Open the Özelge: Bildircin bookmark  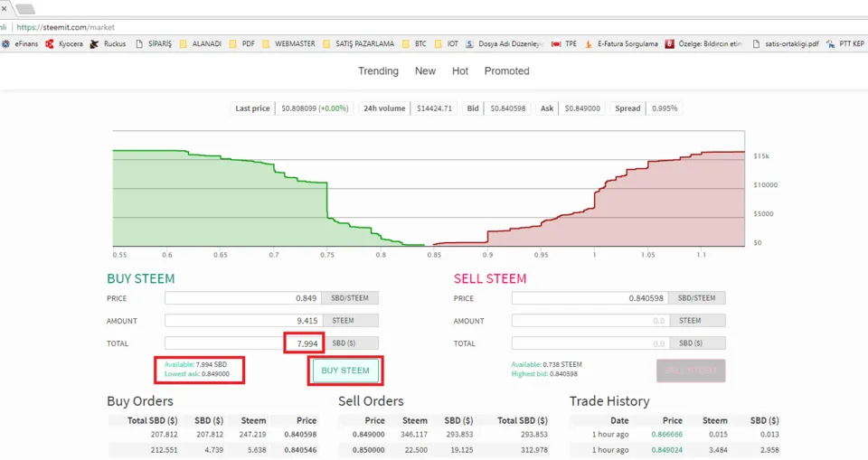pos(703,43)
